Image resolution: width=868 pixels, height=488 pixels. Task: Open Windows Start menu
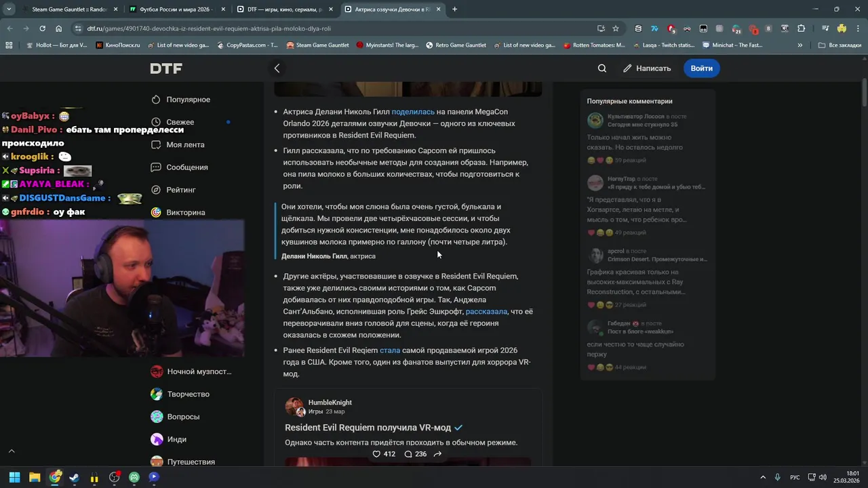click(14, 477)
